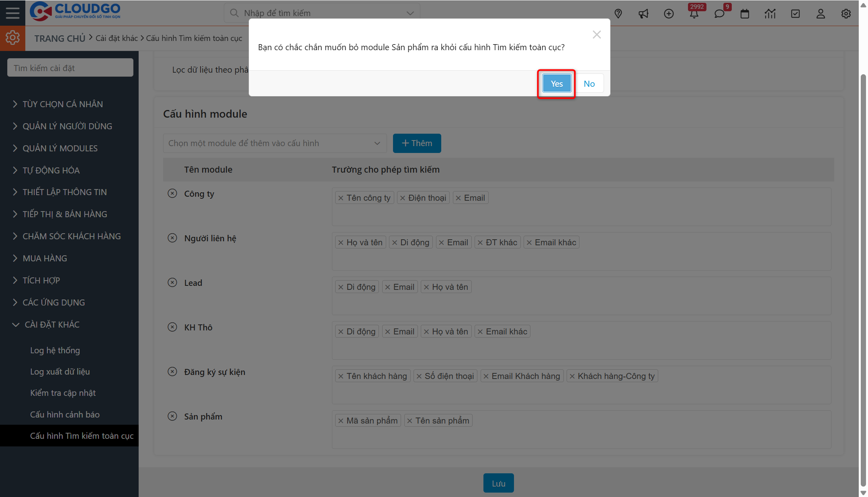The height and width of the screenshot is (497, 868).
Task: Expand the QUẢN LÝ MODULES section
Action: click(59, 148)
